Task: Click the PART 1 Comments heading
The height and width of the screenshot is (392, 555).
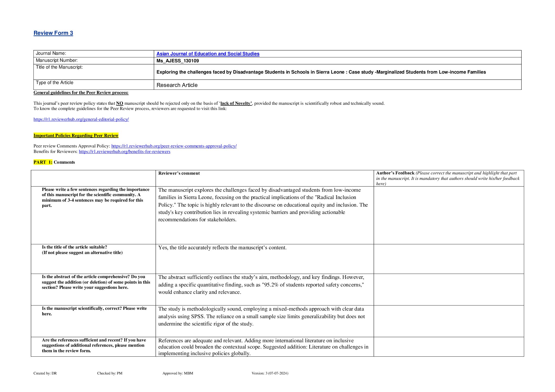Action: coord(54,162)
